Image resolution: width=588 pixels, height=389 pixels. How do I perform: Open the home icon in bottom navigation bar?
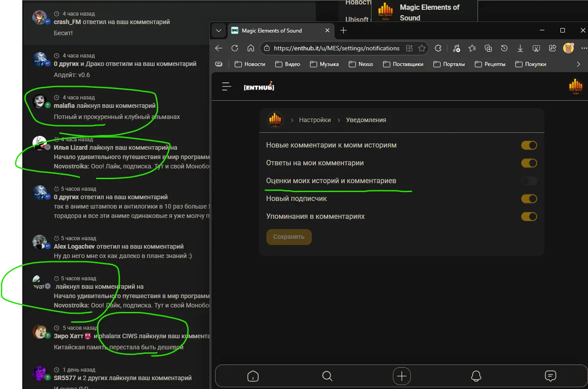tap(253, 377)
